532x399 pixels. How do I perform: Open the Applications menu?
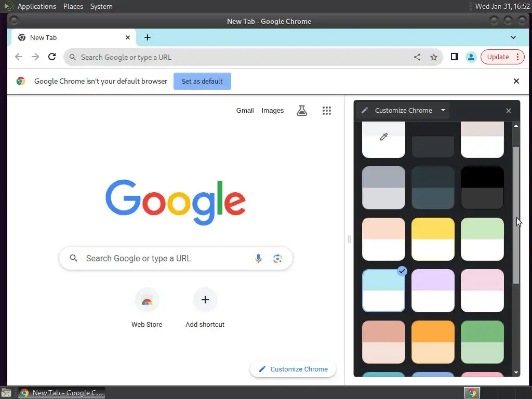pyautogui.click(x=37, y=6)
